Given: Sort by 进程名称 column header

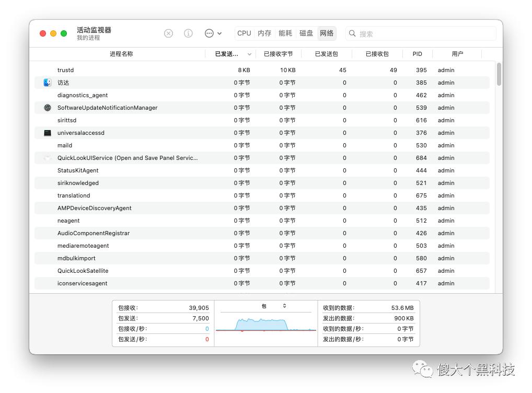Looking at the screenshot, I should pyautogui.click(x=121, y=54).
